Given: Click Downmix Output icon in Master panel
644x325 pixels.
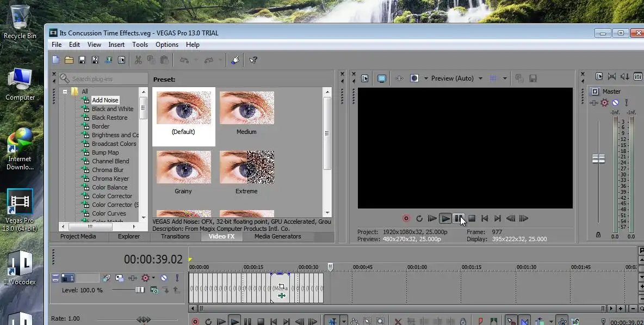Looking at the screenshot, I should coord(611,76).
